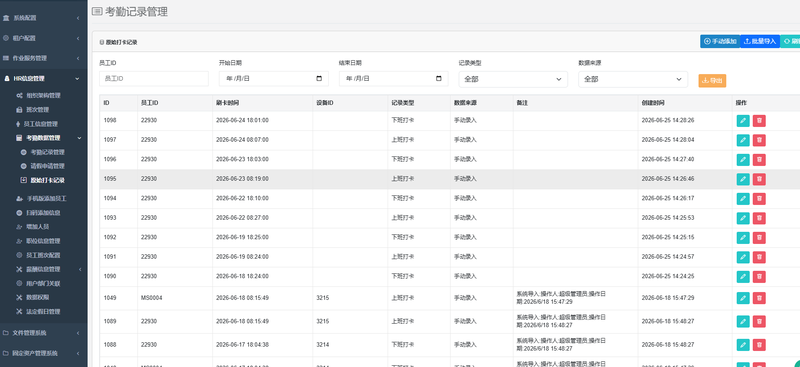Edit attendance record 1088
Screen dimensions: 800x367
point(743,345)
